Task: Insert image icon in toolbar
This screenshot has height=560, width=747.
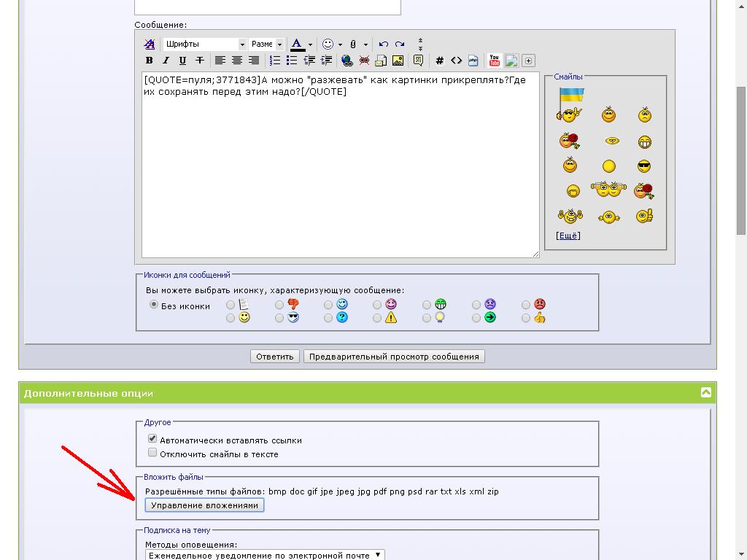Action: 398,61
